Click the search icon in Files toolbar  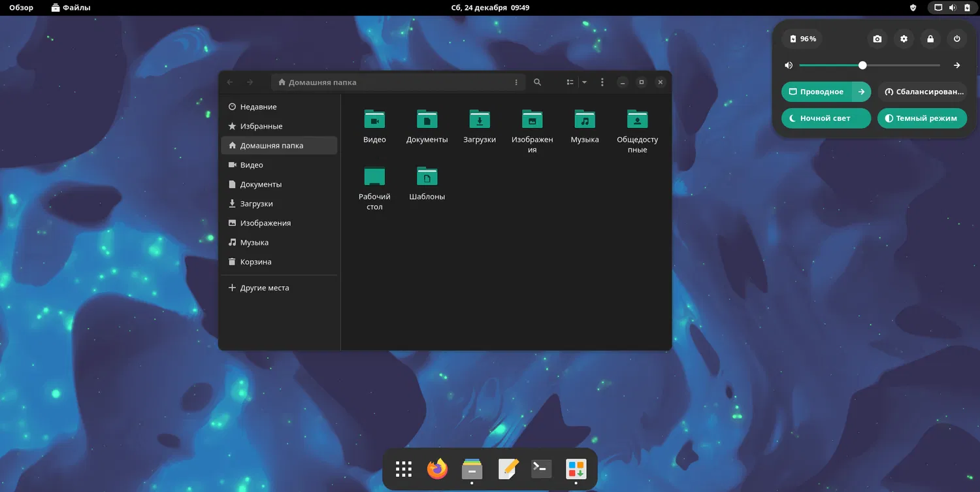point(537,82)
